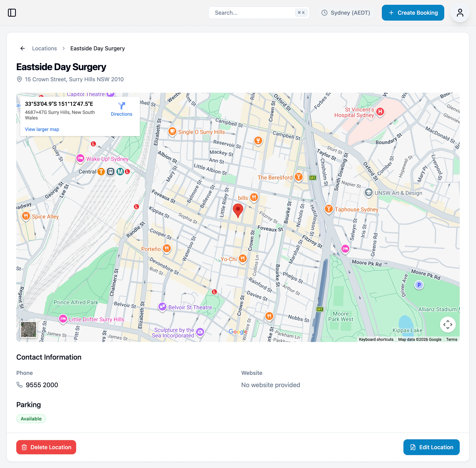Click the Delete Location button
This screenshot has width=476, height=468.
click(46, 447)
